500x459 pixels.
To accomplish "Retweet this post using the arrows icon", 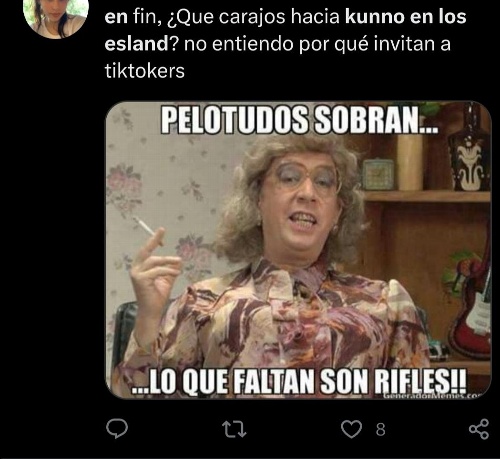I will (x=234, y=429).
